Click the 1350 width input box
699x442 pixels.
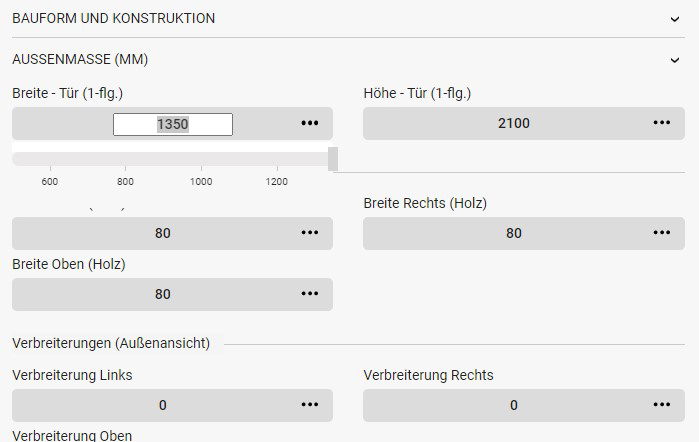click(172, 124)
